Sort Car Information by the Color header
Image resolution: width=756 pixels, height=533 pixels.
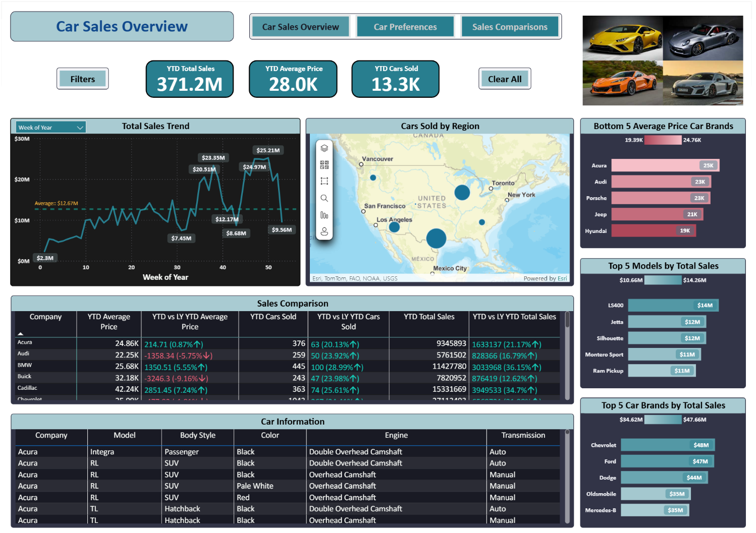click(x=270, y=435)
